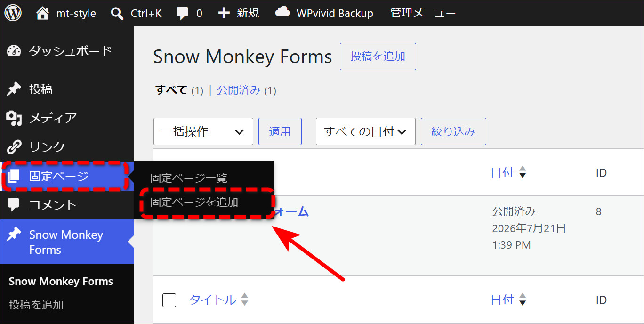
Task: Click the Snow Monkey Forms page heading
Action: click(242, 57)
